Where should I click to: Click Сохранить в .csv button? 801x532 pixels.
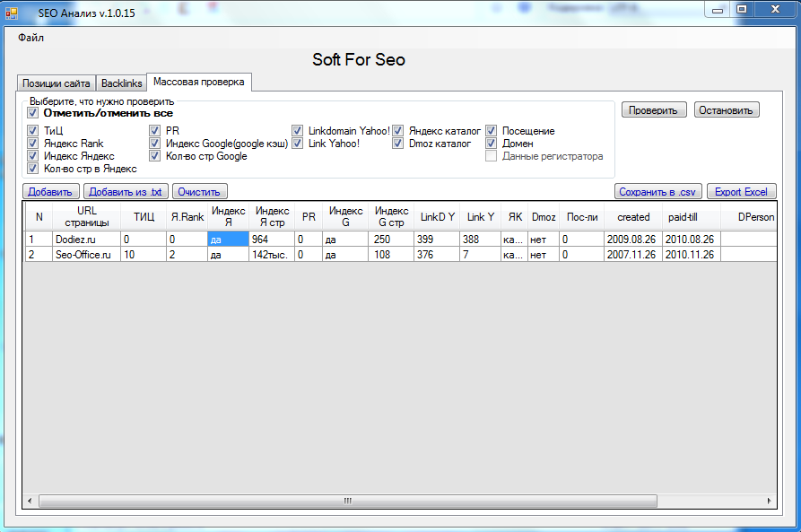pyautogui.click(x=658, y=192)
